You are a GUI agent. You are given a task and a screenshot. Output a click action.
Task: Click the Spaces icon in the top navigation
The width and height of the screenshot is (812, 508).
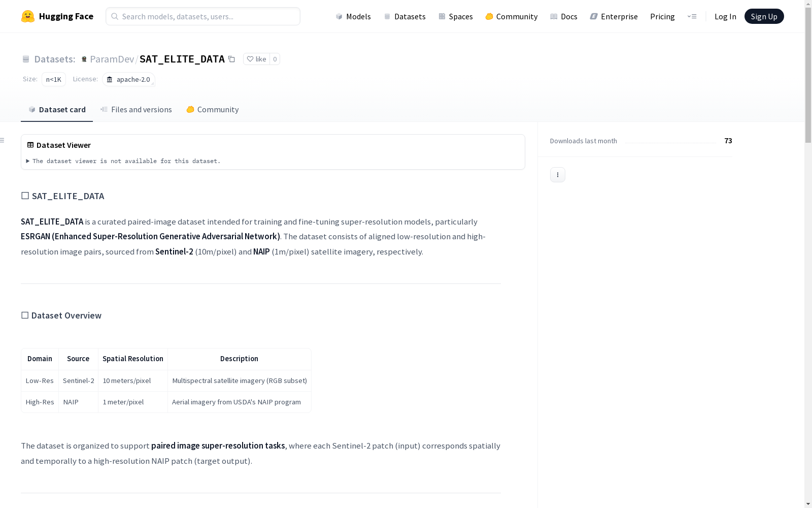(442, 16)
